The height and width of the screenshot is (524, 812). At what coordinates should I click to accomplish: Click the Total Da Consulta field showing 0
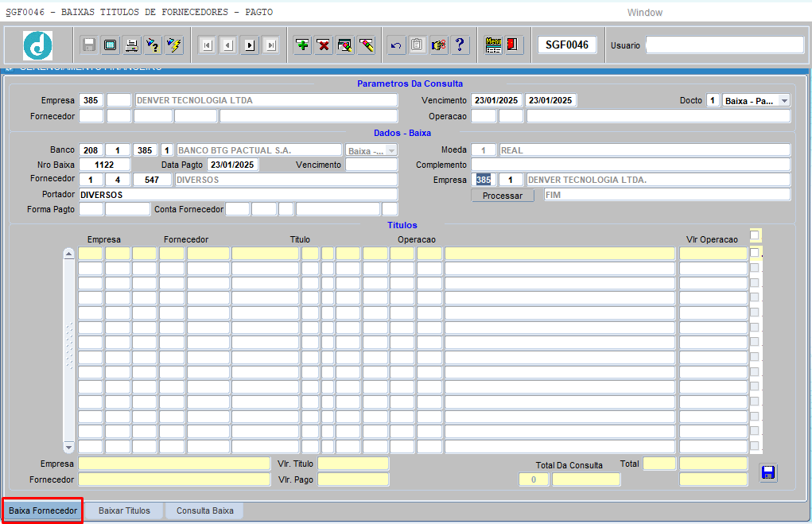coord(534,479)
